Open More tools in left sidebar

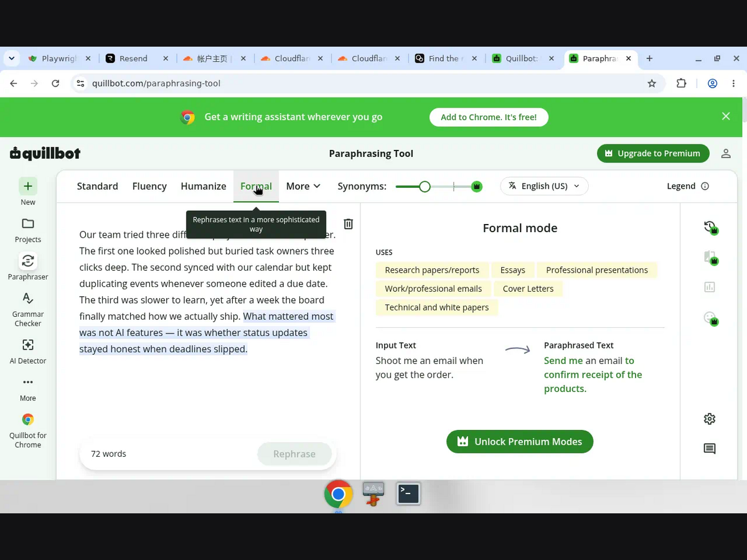pyautogui.click(x=28, y=388)
